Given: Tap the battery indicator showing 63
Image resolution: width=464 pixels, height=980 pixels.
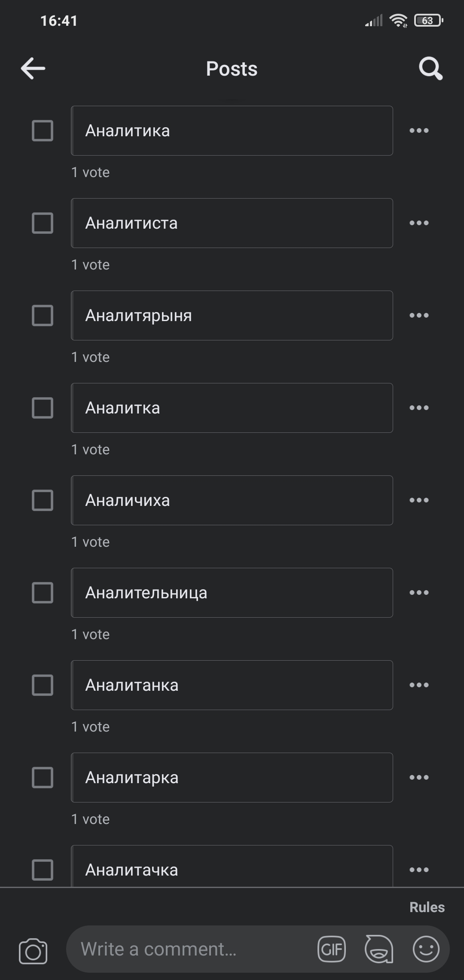Looking at the screenshot, I should tap(428, 21).
